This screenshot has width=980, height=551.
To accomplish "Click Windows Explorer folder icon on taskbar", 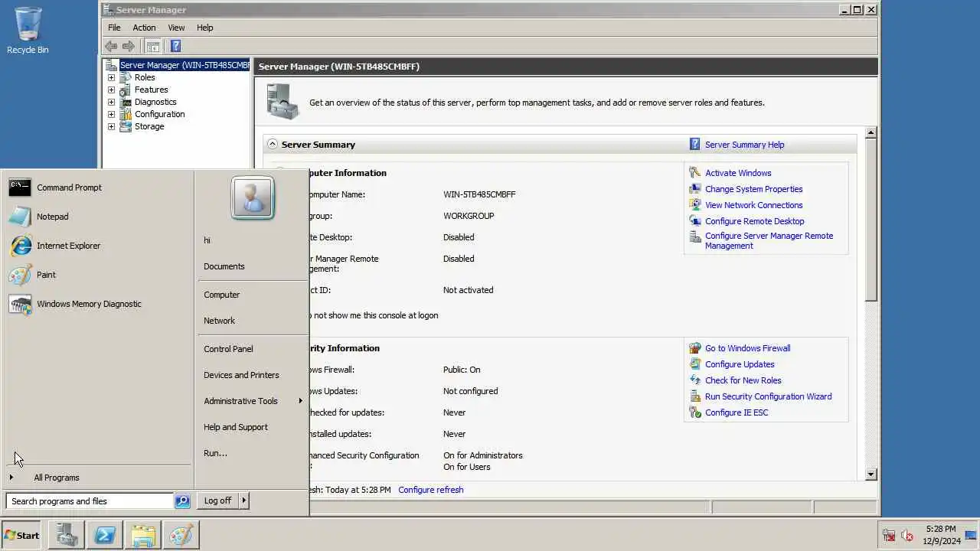I will coord(143,535).
